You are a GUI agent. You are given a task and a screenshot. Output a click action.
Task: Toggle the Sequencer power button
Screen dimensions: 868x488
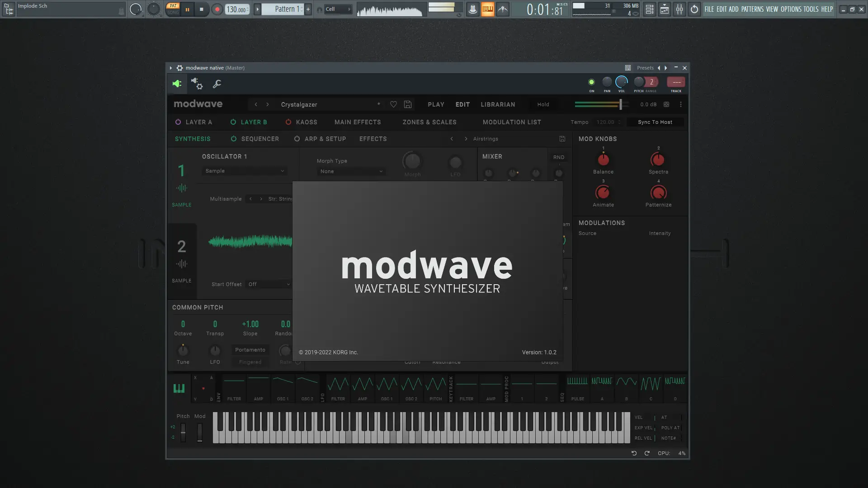point(234,139)
